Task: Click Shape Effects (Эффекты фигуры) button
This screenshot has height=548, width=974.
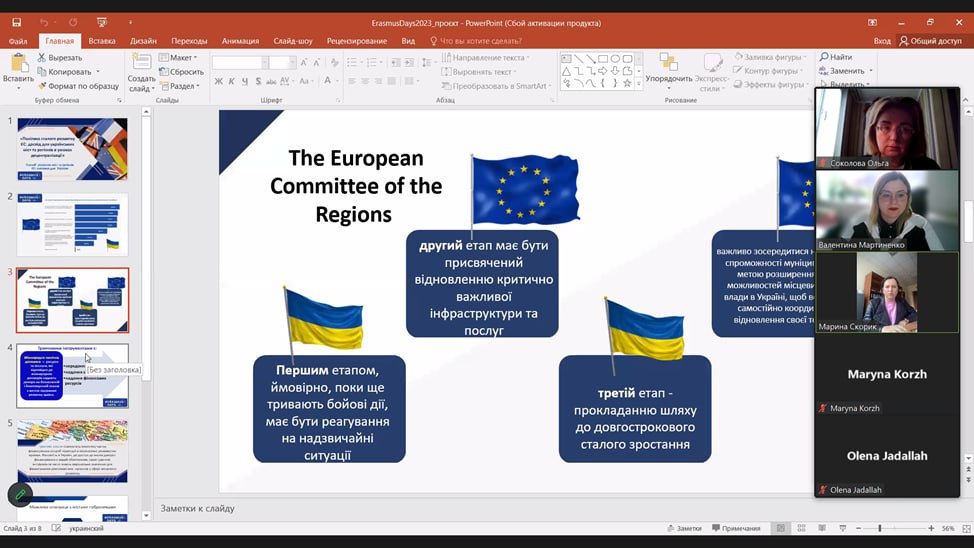Action: point(771,84)
